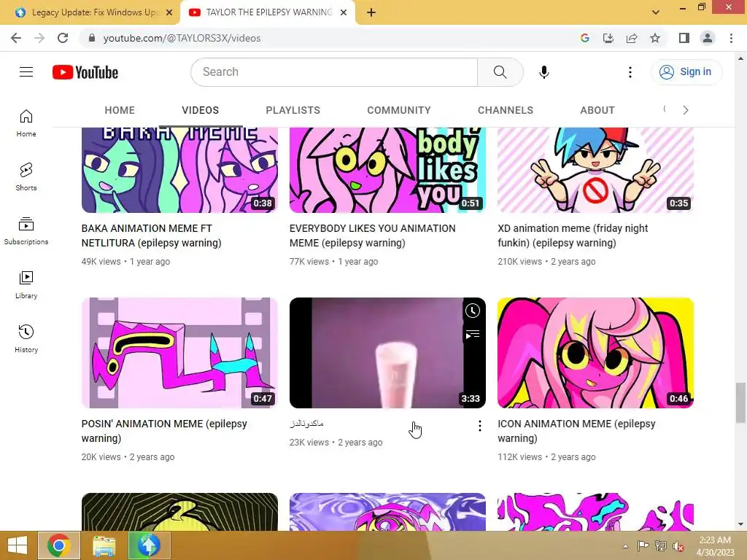This screenshot has height=560, width=747.
Task: Click EVERYBODY LIKES YOU ANIMATION MEME title
Action: tap(372, 236)
